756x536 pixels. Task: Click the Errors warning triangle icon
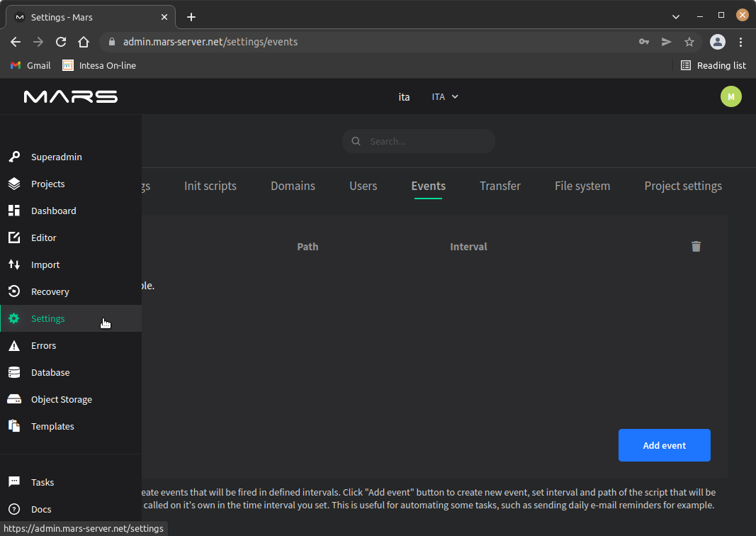coord(14,345)
